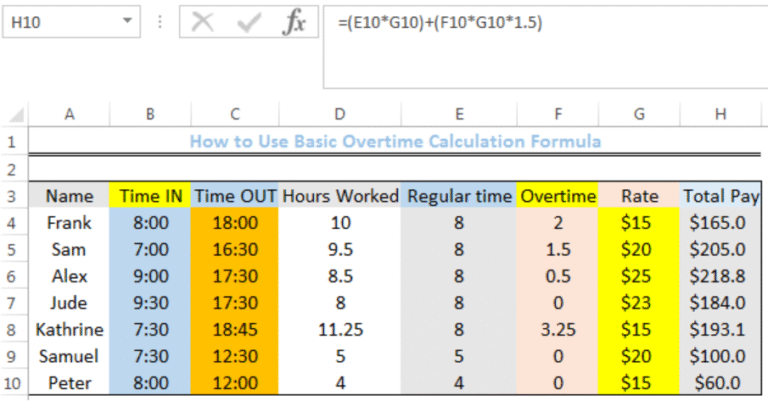
Task: Click the Cancel (X) formula bar icon
Action: [x=202, y=22]
